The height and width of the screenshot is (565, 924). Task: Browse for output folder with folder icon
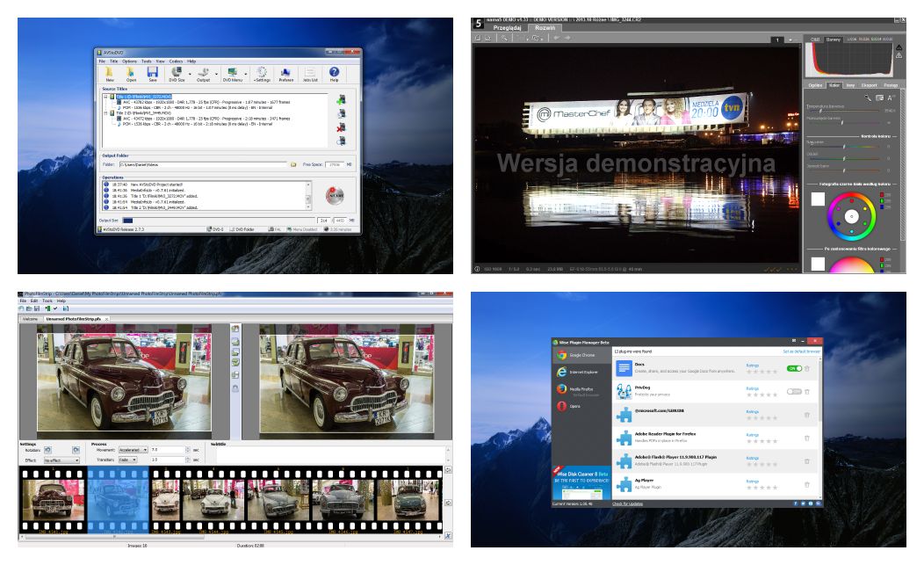(293, 164)
